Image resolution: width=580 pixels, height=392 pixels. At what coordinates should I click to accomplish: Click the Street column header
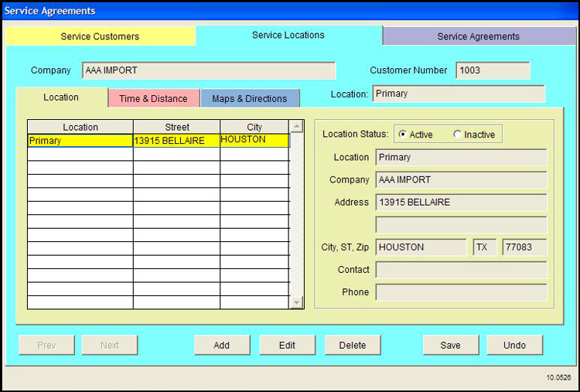point(176,127)
